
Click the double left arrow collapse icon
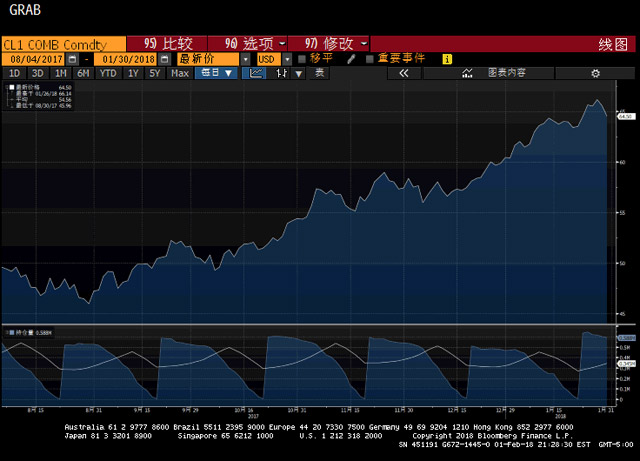404,73
